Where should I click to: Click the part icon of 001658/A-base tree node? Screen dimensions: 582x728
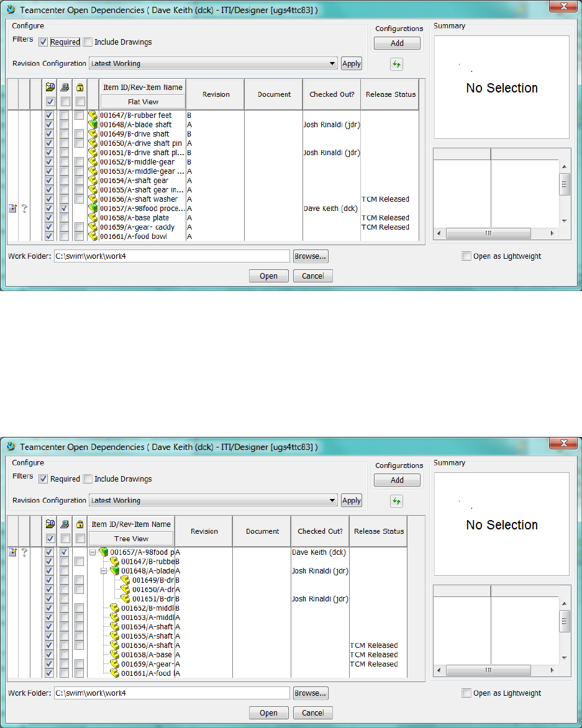coord(114,655)
